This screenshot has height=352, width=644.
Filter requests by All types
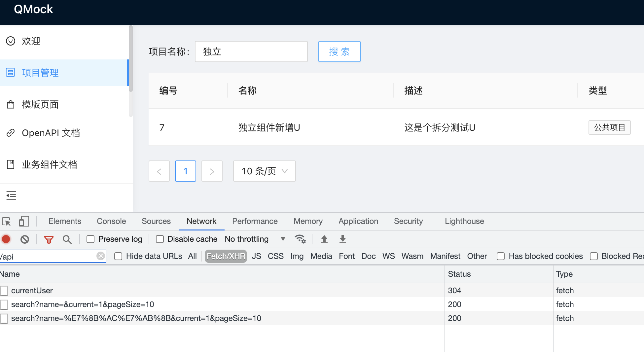pyautogui.click(x=193, y=256)
